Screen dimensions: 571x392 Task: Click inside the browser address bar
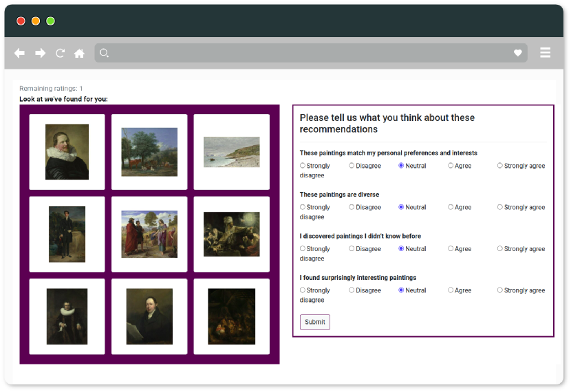point(310,53)
